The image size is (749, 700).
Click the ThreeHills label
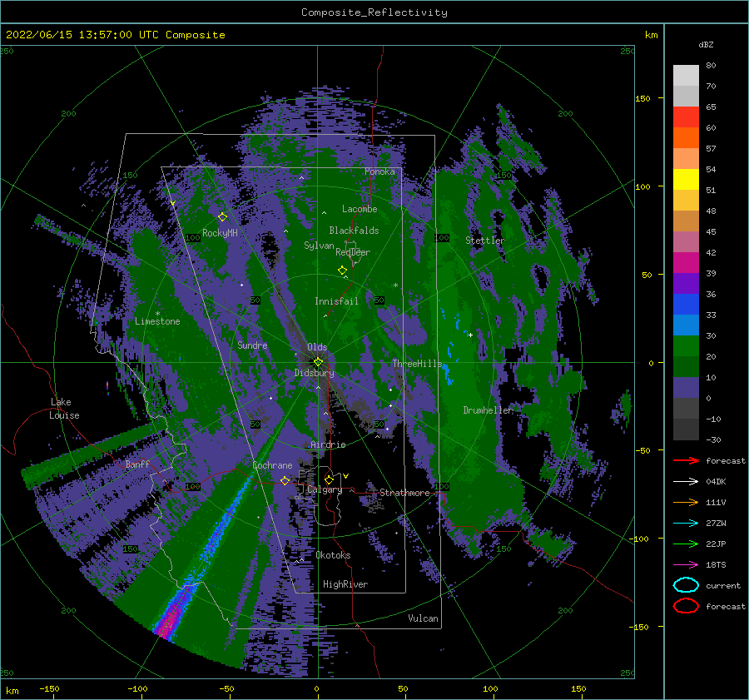tap(418, 364)
